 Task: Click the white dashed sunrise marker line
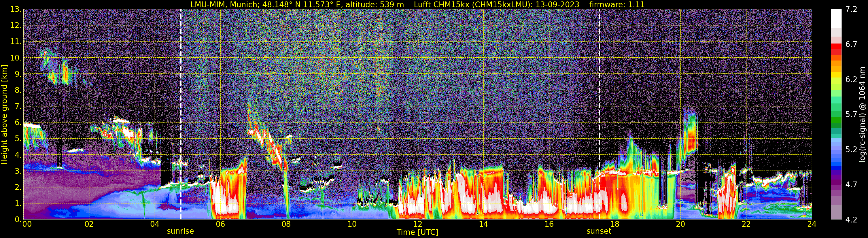[181, 114]
